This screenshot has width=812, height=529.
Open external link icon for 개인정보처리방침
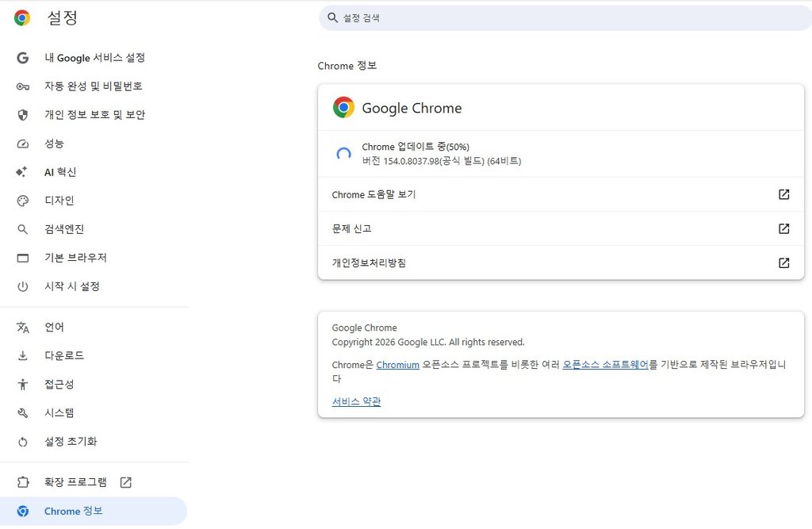pyautogui.click(x=784, y=263)
